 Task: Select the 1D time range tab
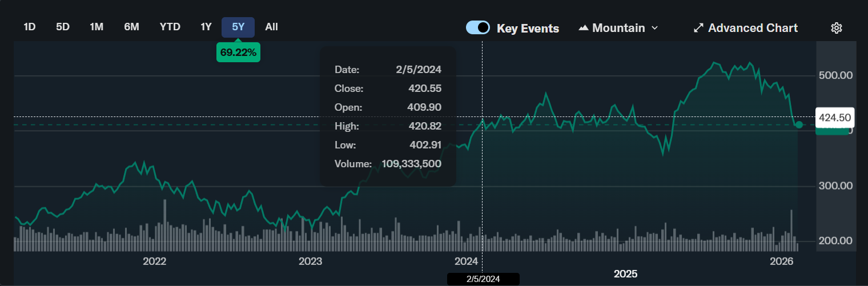coord(30,27)
